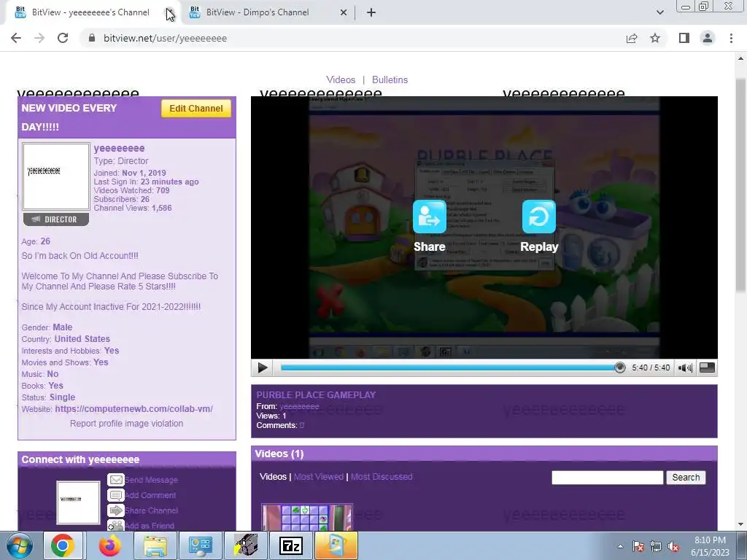Image resolution: width=747 pixels, height=560 pixels.
Task: Click the Add as Friend link
Action: (x=150, y=526)
